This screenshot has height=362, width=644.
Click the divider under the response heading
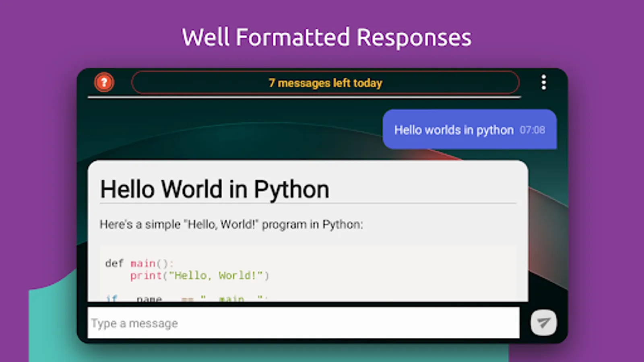tap(308, 204)
